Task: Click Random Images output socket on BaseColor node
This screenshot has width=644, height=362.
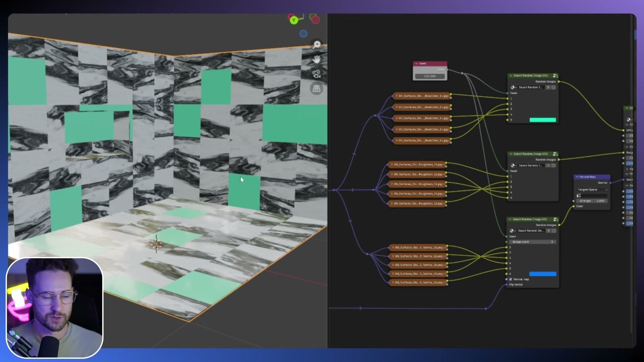Action: (558, 82)
